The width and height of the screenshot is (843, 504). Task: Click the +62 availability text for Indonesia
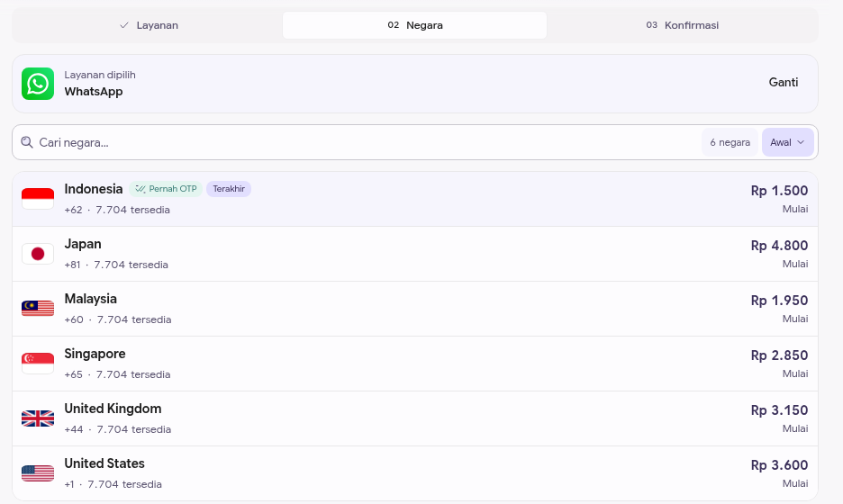(117, 210)
